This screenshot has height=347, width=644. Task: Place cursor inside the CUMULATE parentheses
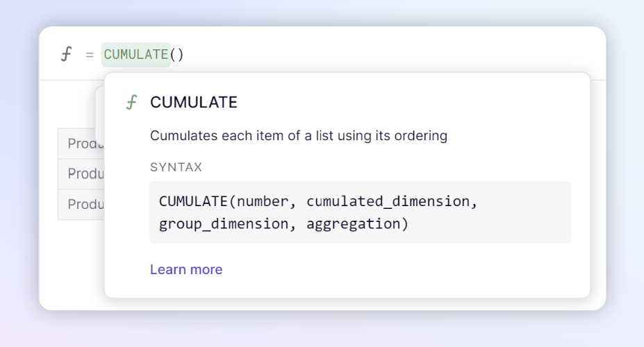pos(176,55)
